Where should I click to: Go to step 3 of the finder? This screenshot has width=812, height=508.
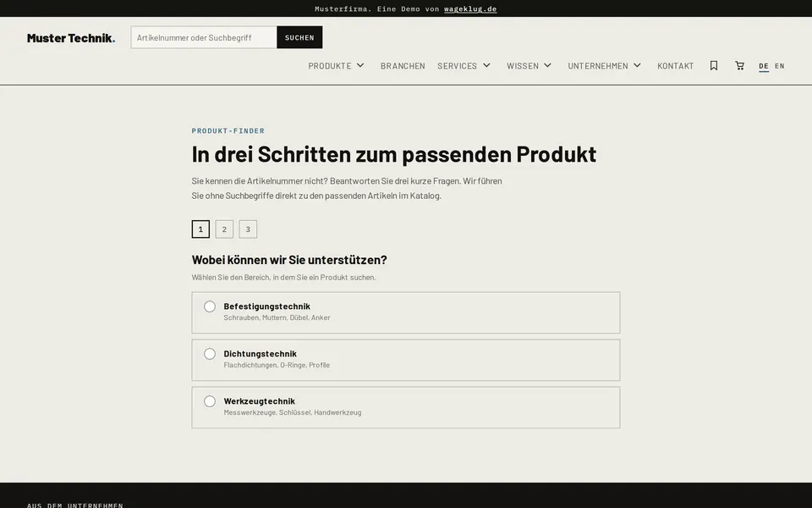pos(248,229)
